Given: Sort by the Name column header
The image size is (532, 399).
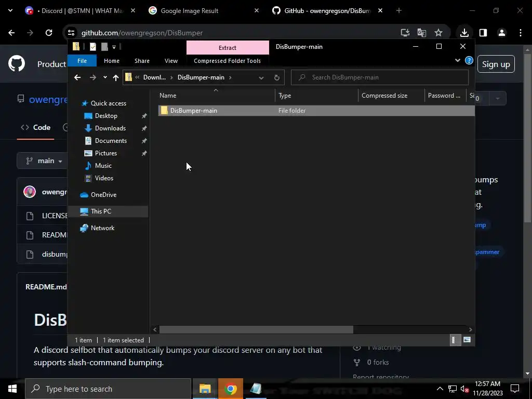Looking at the screenshot, I should pyautogui.click(x=216, y=96).
